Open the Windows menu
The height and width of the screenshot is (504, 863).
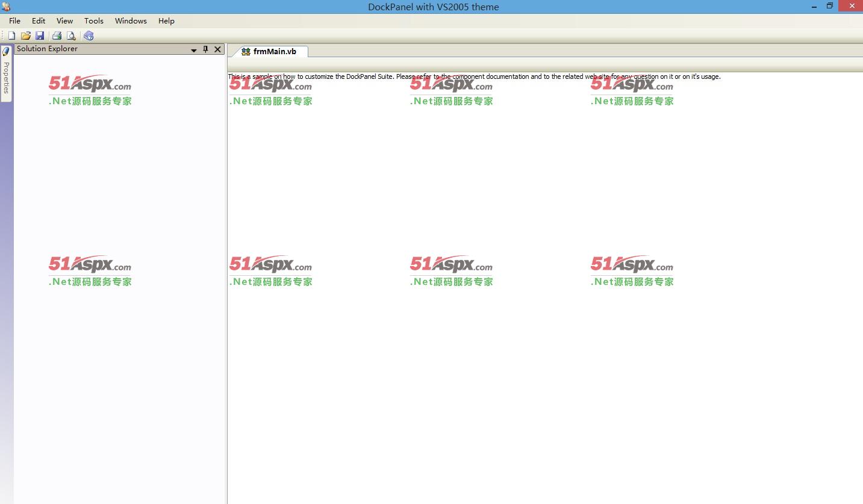[x=131, y=20]
